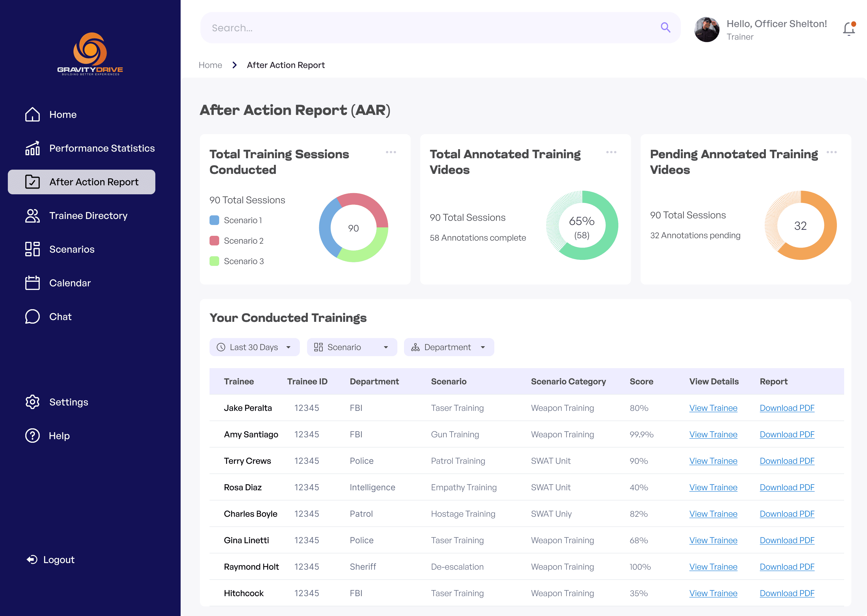
Task: Open more options on Total Training Sessions card
Action: (391, 152)
